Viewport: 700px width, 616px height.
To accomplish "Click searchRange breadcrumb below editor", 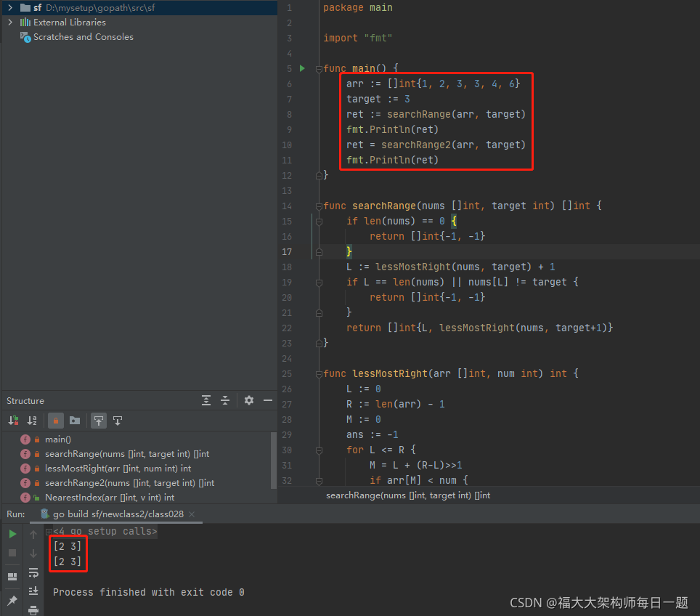I will [x=408, y=495].
